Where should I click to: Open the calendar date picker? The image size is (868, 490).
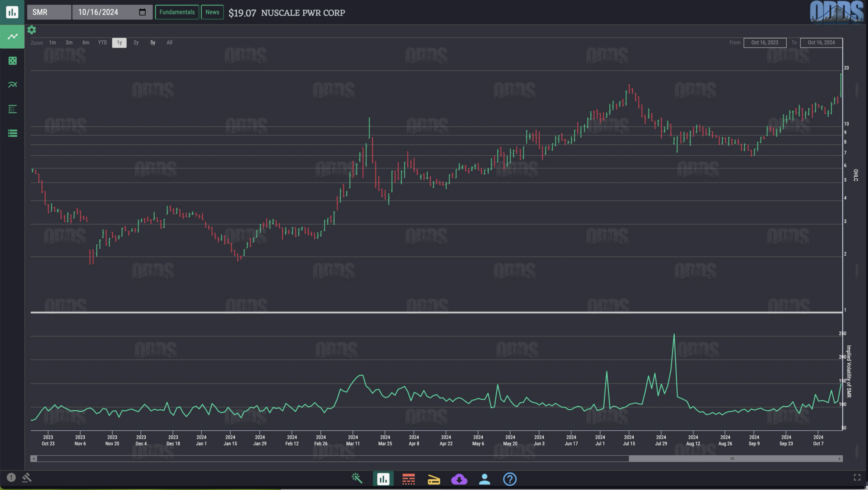coord(142,12)
